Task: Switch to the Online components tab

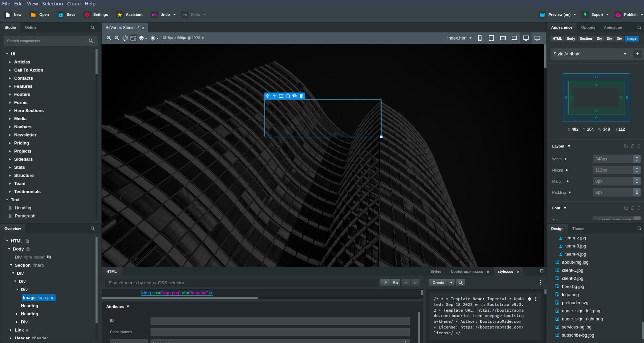Action: pyautogui.click(x=31, y=27)
